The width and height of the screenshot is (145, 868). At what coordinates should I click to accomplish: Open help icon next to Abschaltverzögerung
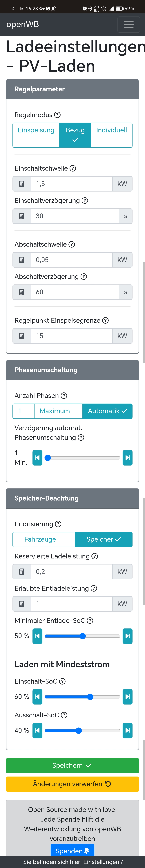84,277
